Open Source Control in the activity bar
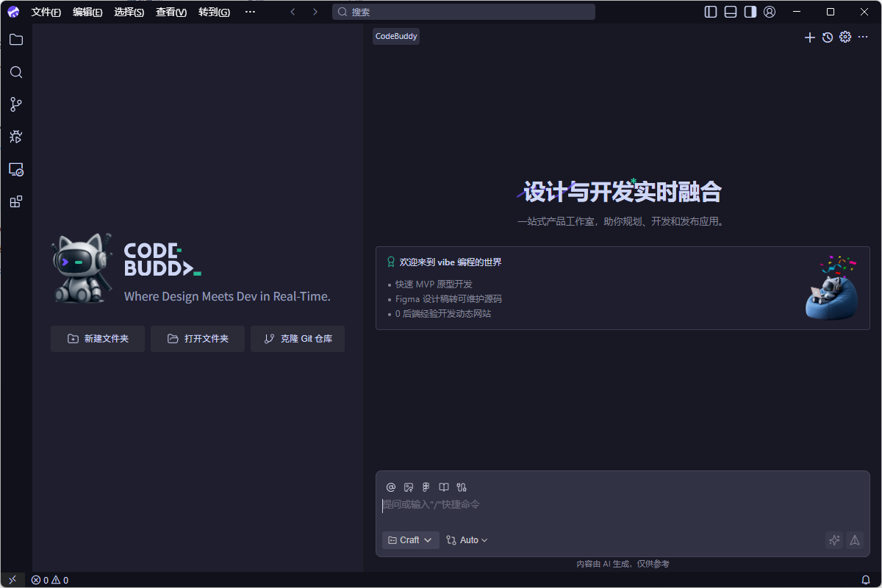This screenshot has width=882, height=588. coord(15,104)
